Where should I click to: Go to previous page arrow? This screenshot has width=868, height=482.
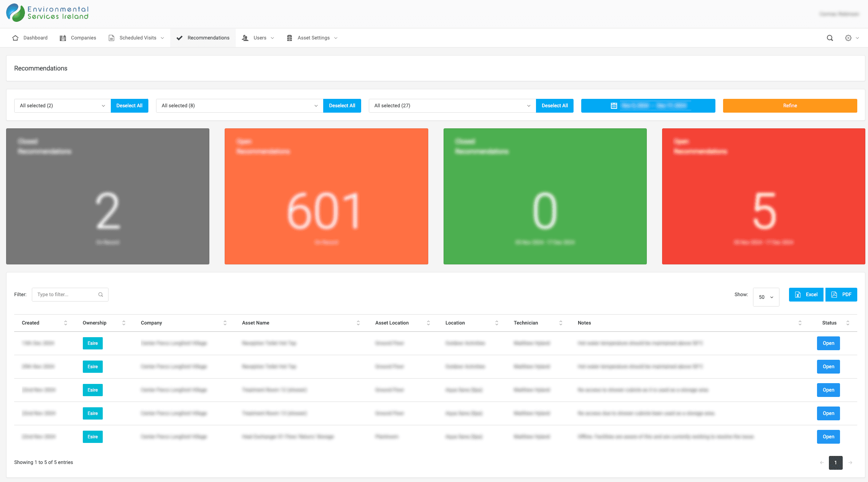(822, 463)
